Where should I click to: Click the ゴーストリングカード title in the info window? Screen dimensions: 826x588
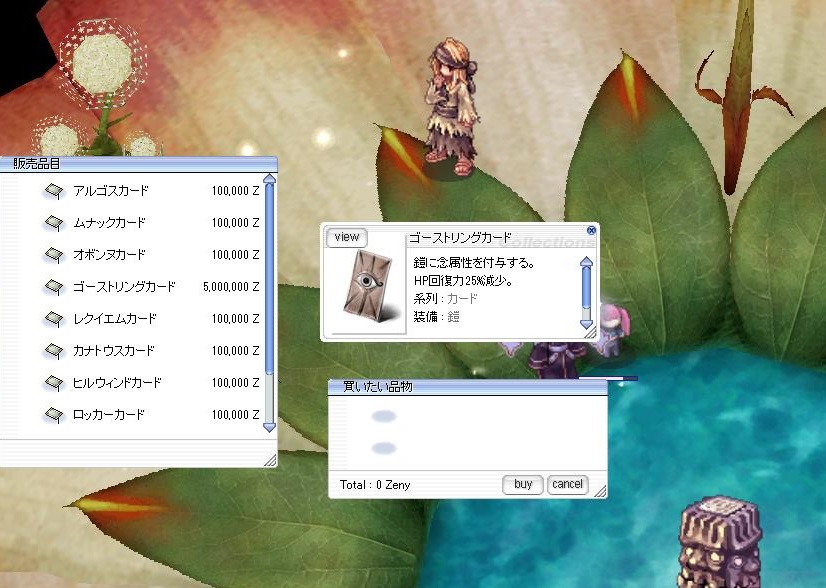click(x=460, y=238)
